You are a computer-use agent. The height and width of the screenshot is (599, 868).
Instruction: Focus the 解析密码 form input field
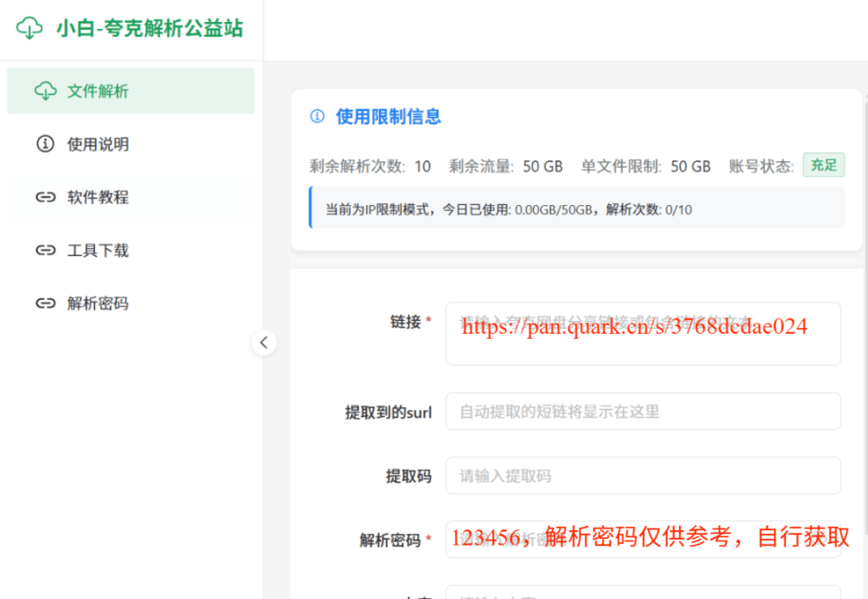[x=643, y=539]
